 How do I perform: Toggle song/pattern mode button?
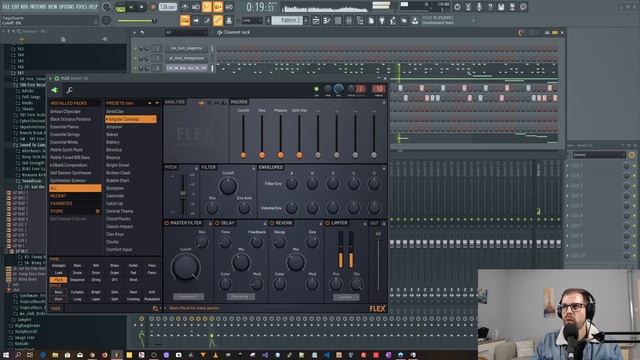click(120, 7)
